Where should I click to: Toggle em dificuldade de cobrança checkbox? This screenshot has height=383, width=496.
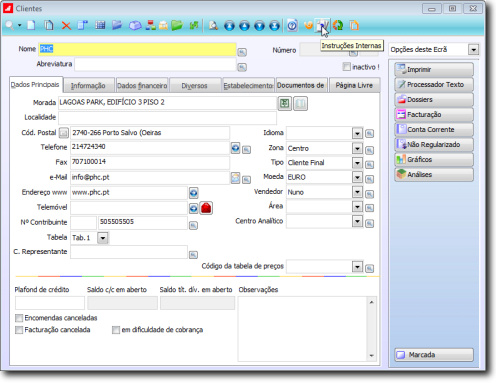(116, 330)
